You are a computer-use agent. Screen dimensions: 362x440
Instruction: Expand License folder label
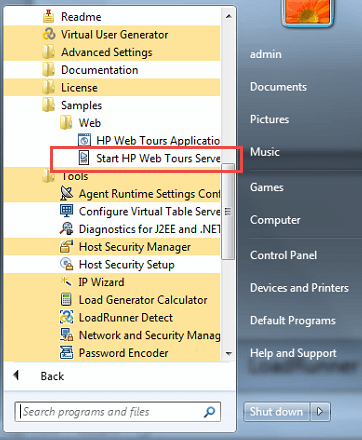click(x=79, y=88)
